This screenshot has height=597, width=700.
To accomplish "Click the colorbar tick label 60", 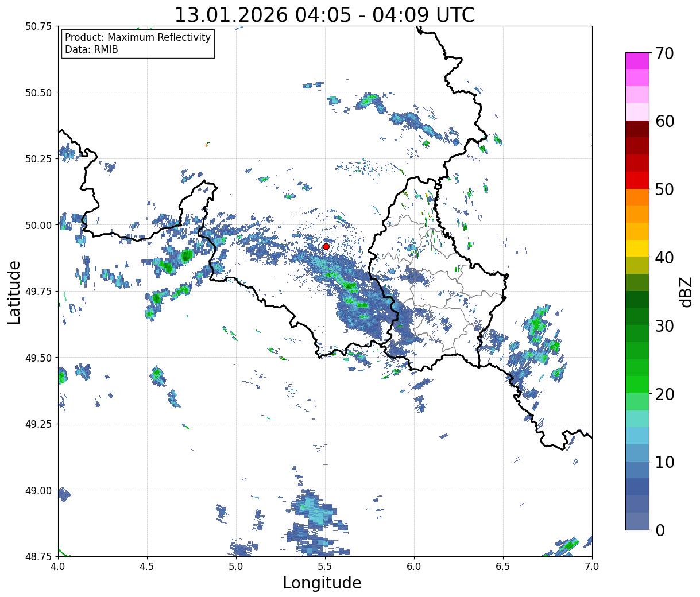I will (x=664, y=121).
